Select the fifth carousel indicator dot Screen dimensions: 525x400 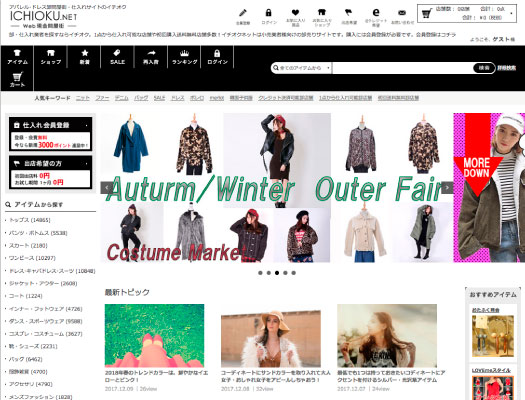pyautogui.click(x=294, y=273)
